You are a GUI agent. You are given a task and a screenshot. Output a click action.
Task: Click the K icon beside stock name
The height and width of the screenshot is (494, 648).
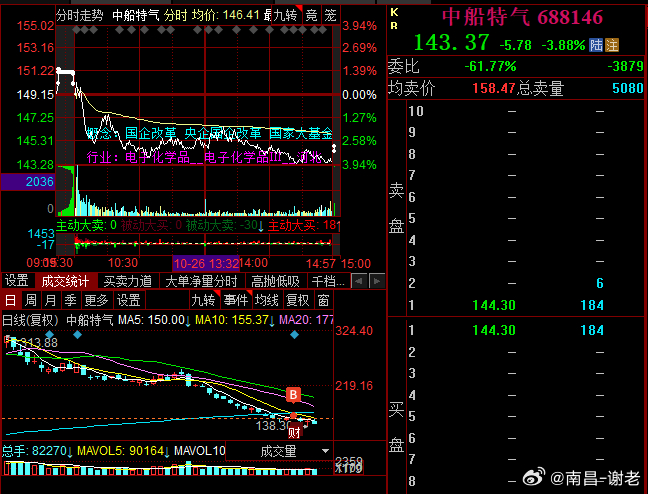click(x=394, y=12)
